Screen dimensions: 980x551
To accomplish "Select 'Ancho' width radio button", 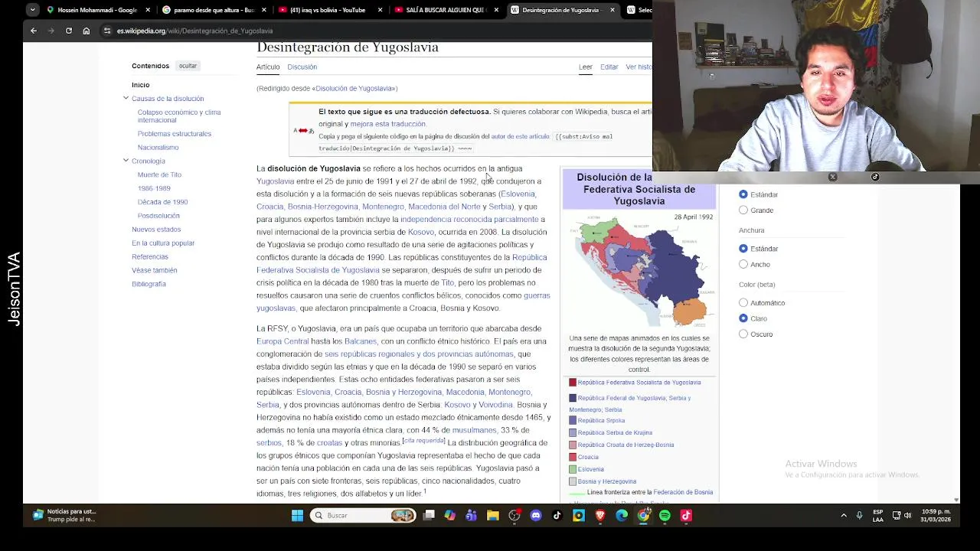I will click(x=743, y=264).
